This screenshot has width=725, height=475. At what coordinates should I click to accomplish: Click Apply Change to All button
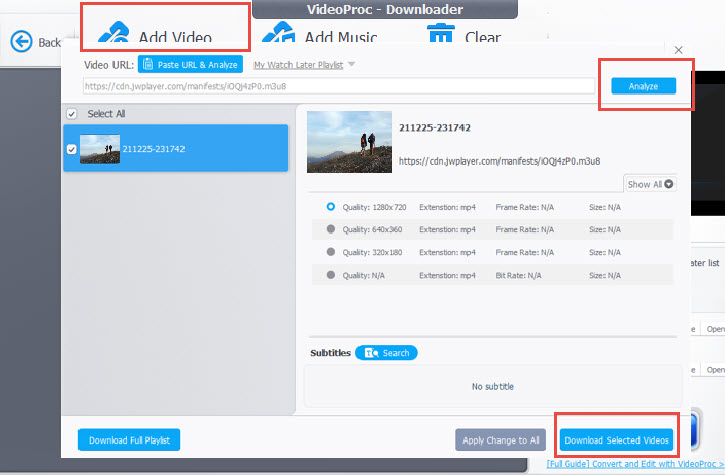500,440
